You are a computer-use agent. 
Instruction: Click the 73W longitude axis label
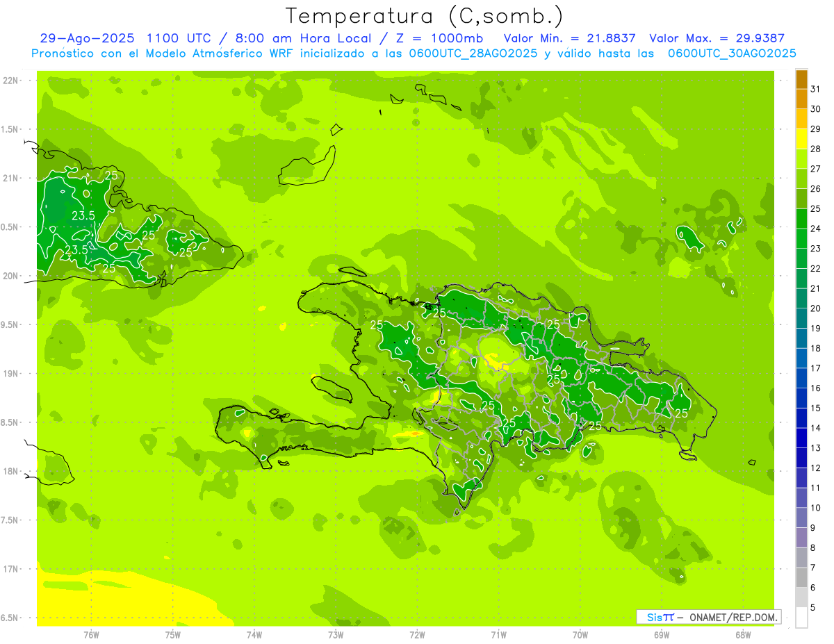[336, 634]
